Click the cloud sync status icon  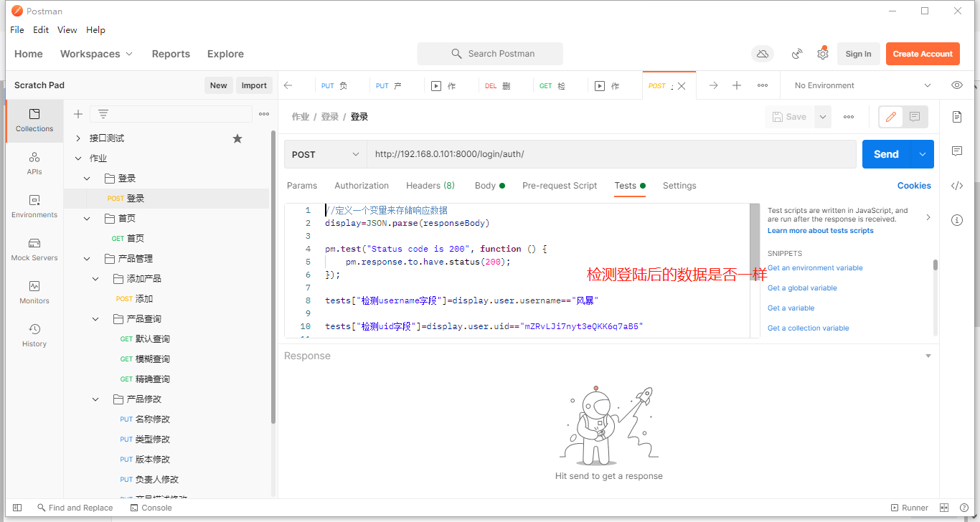click(x=763, y=54)
